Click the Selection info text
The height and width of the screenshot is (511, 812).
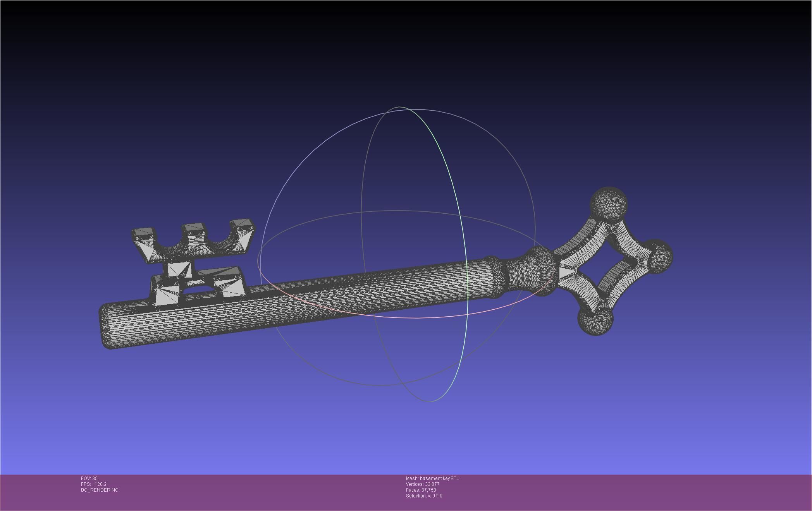click(x=424, y=496)
